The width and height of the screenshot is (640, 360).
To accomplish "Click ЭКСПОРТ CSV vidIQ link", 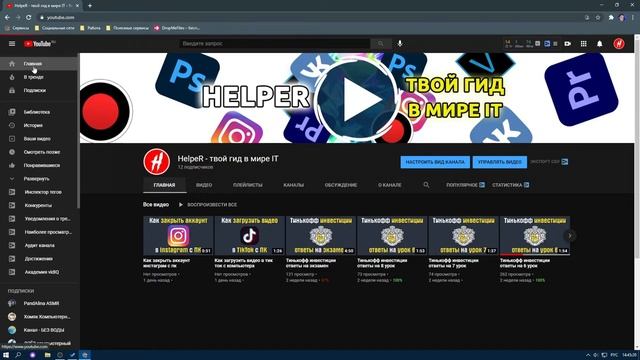I will tap(549, 162).
